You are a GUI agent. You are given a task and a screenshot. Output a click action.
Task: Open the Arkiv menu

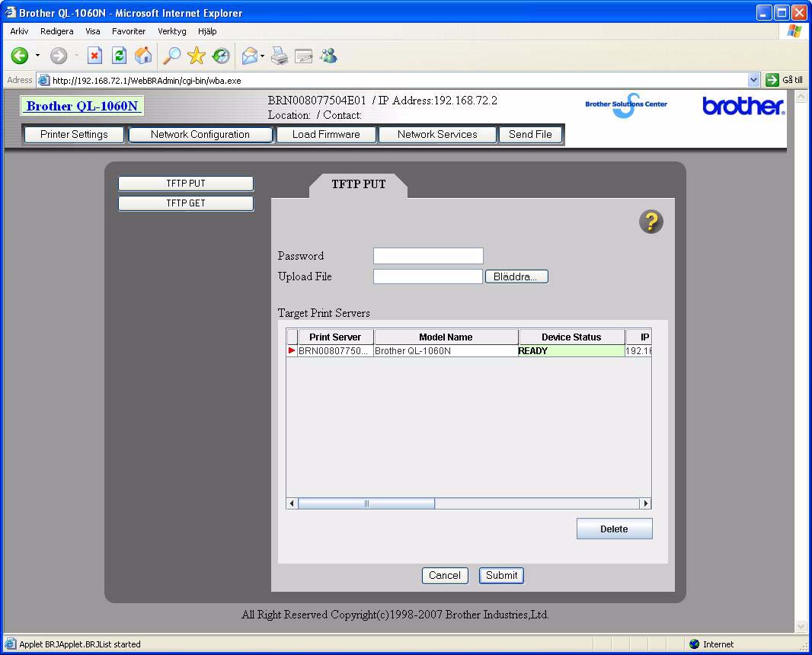coord(19,31)
